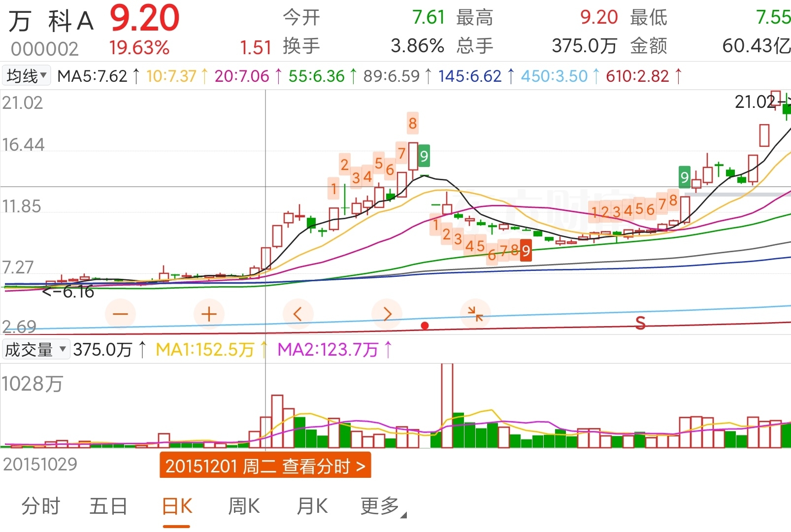This screenshot has height=532, width=791.
Task: Switch to the 分时 tab
Action: pyautogui.click(x=40, y=506)
